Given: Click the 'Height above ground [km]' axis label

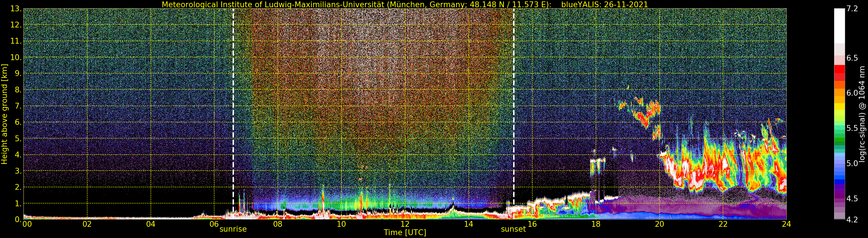Looking at the screenshot, I should [4, 114].
